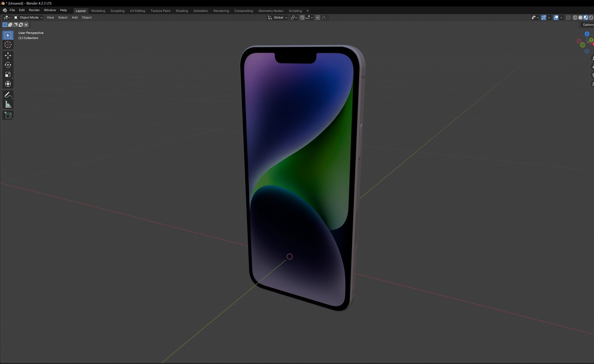Activate the 3D Cursor tool
The height and width of the screenshot is (364, 594).
(8, 45)
